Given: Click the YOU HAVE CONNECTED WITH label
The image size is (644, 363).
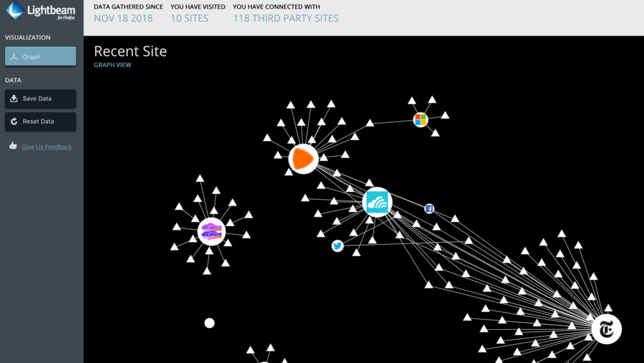Looking at the screenshot, I should pyautogui.click(x=277, y=6).
